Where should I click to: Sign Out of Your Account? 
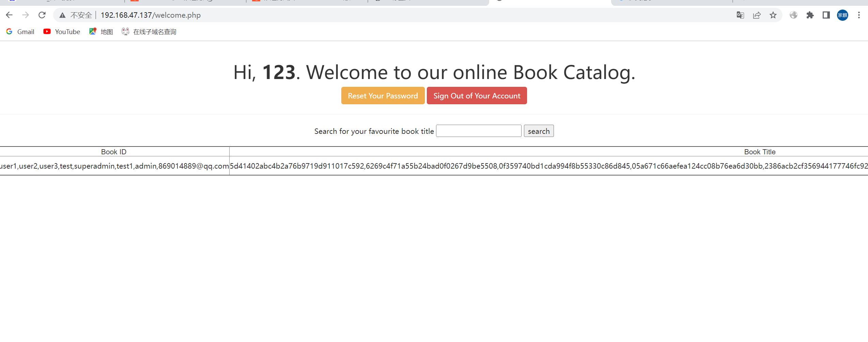[477, 96]
